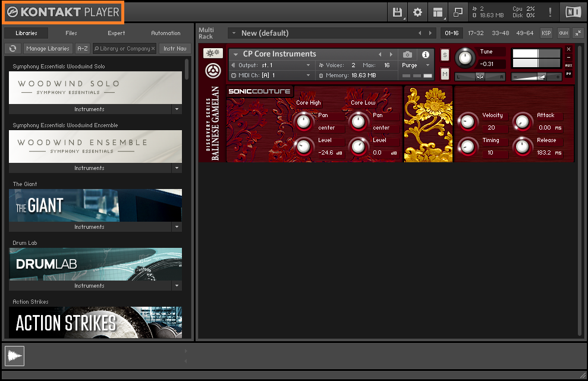Toggle the waveform info pane icon
The height and width of the screenshot is (381, 588).
point(15,355)
